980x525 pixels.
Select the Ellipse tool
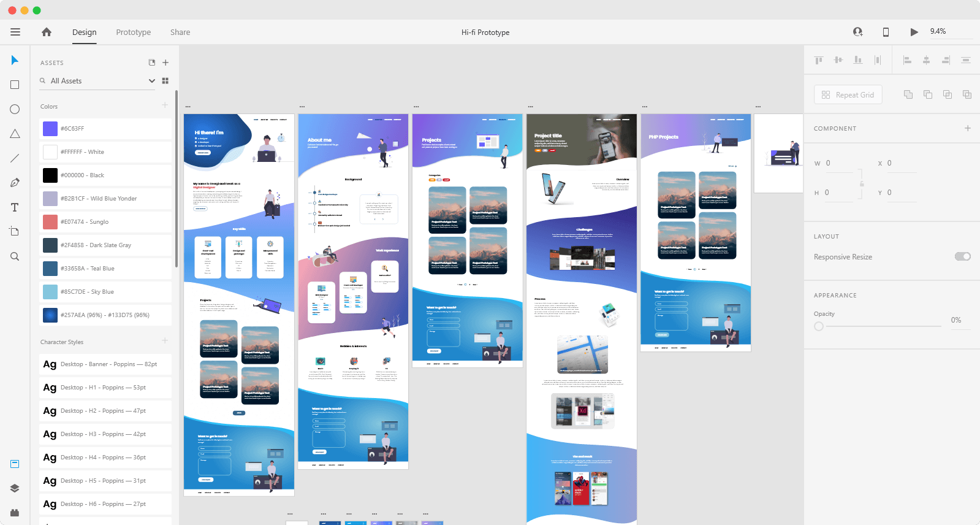15,109
